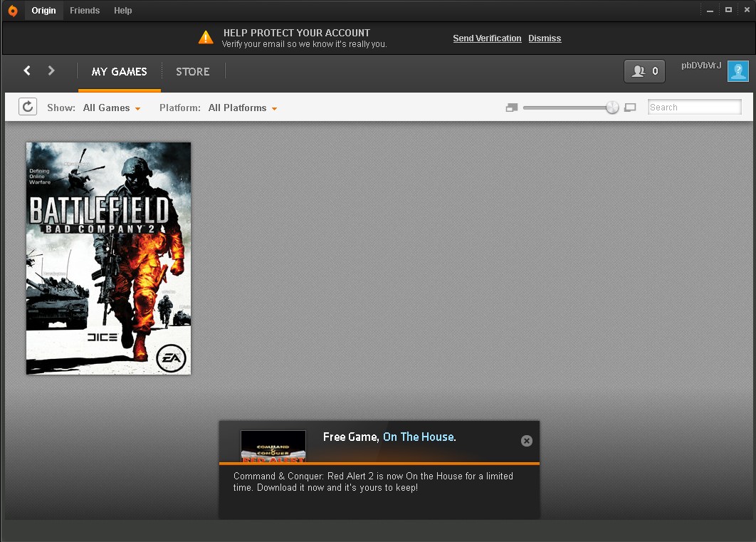Screen dimensions: 756x542
Task: Expand the Show All Games dropdown
Action: point(112,108)
